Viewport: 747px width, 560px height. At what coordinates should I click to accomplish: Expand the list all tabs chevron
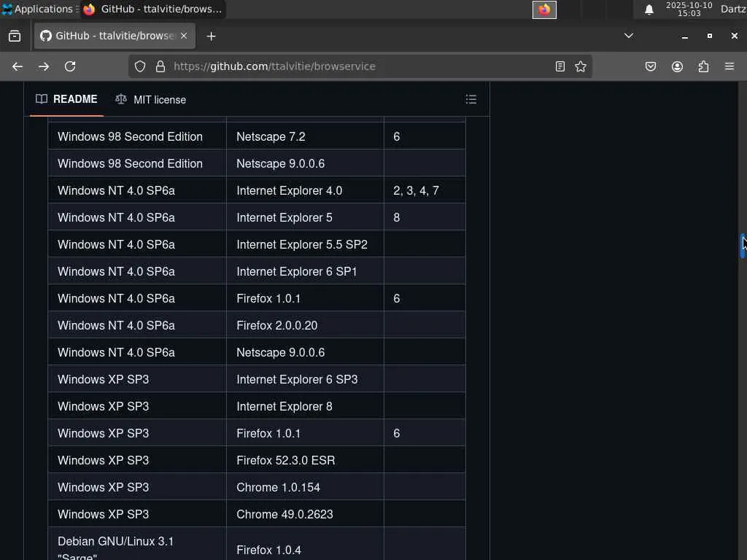pyautogui.click(x=629, y=36)
